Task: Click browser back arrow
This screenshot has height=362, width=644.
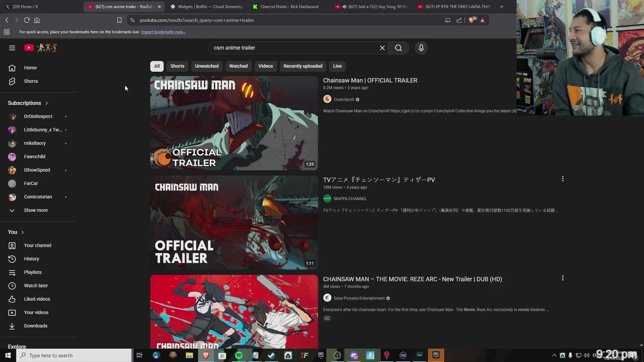Action: tap(7, 20)
